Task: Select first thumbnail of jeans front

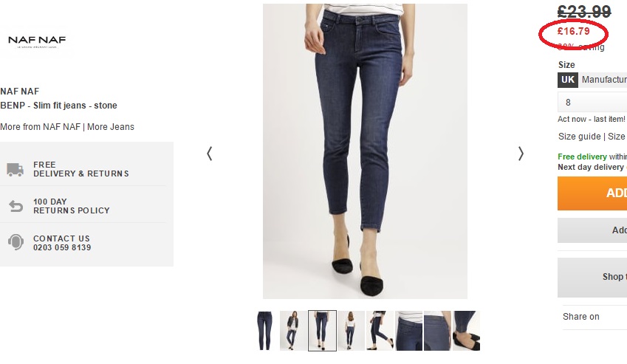Action: pos(264,331)
